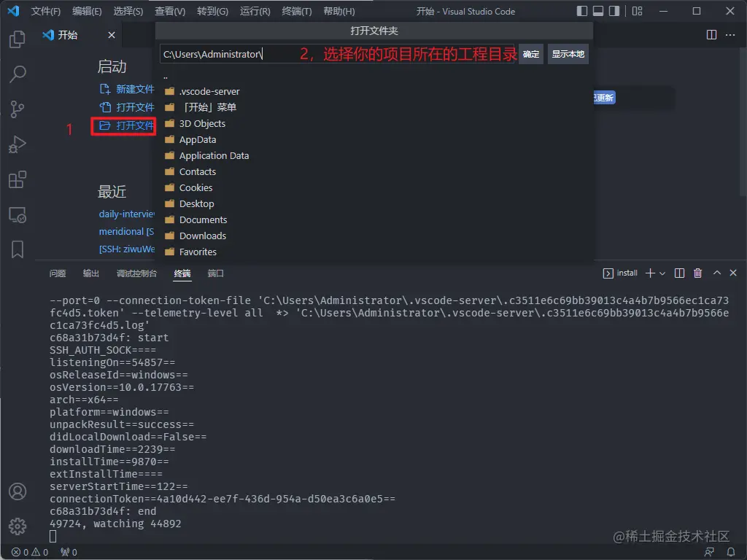Open the Run and Debug icon
Screen dimensions: 747x560
click(18, 144)
